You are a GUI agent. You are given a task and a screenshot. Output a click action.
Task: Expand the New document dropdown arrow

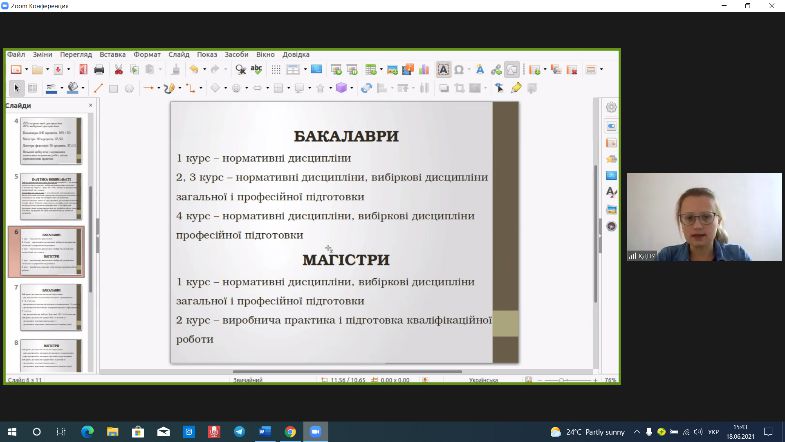26,70
